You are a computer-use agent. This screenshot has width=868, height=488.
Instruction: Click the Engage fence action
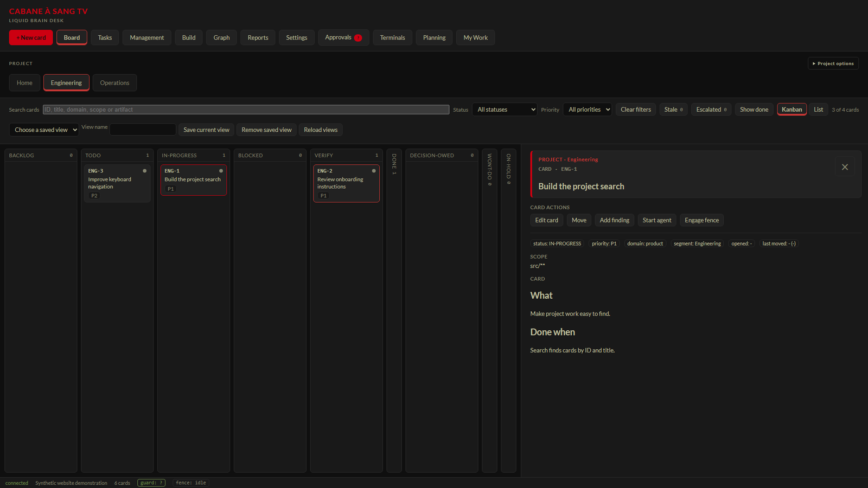(x=701, y=220)
